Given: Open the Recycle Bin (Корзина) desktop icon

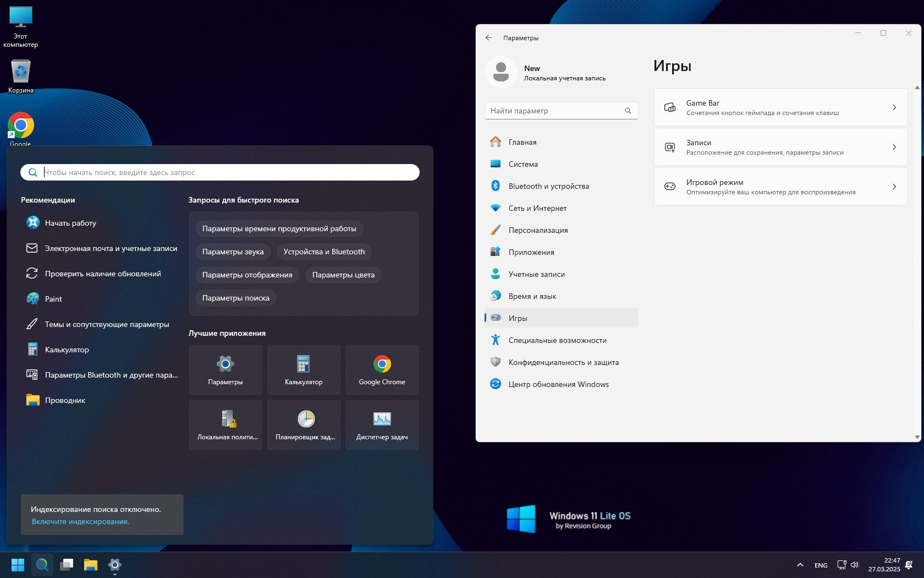Looking at the screenshot, I should (21, 76).
